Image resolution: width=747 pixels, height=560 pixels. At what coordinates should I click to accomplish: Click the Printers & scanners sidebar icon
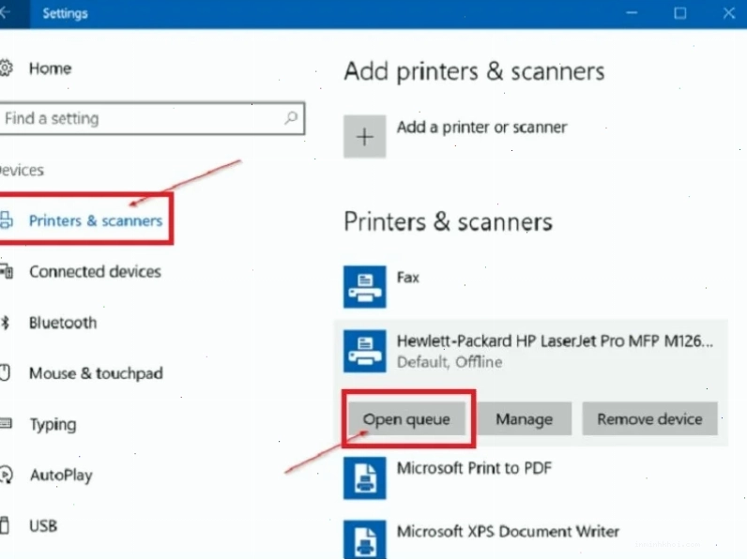pyautogui.click(x=6, y=220)
